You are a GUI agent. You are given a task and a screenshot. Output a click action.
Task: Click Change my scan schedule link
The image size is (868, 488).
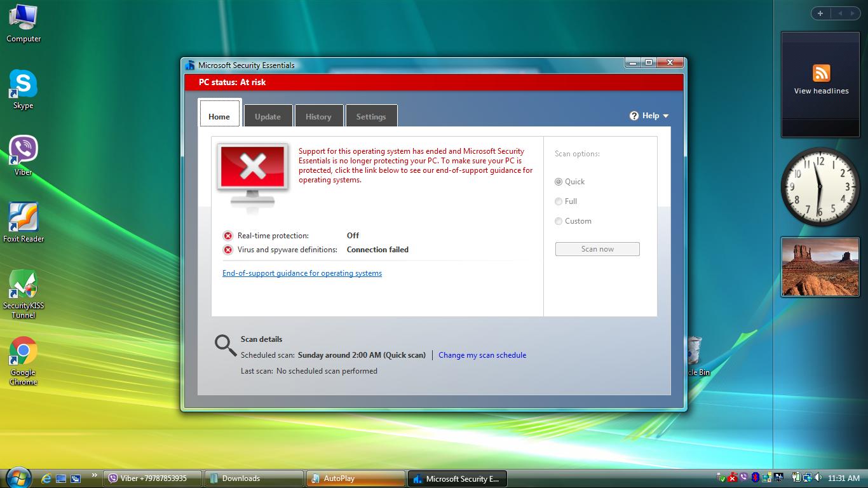482,355
